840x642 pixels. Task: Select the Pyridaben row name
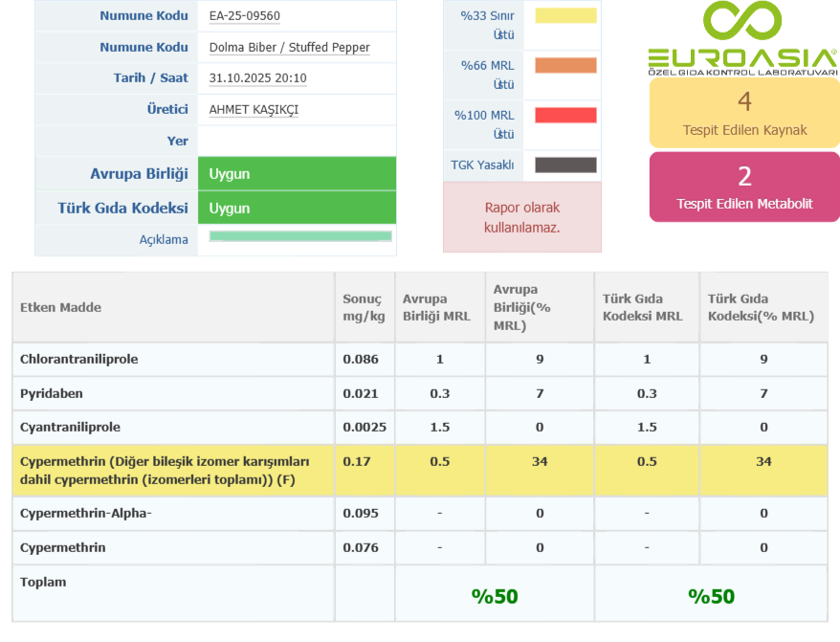pyautogui.click(x=53, y=393)
